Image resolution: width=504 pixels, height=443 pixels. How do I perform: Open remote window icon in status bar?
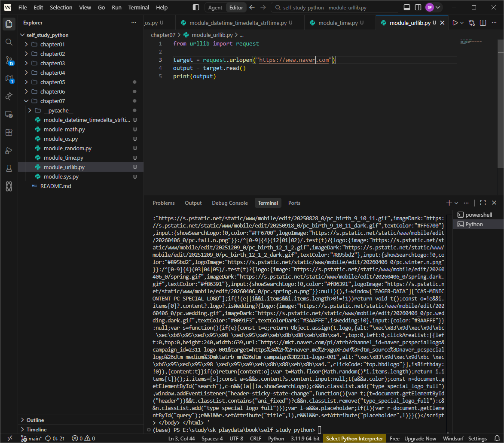tap(9, 439)
